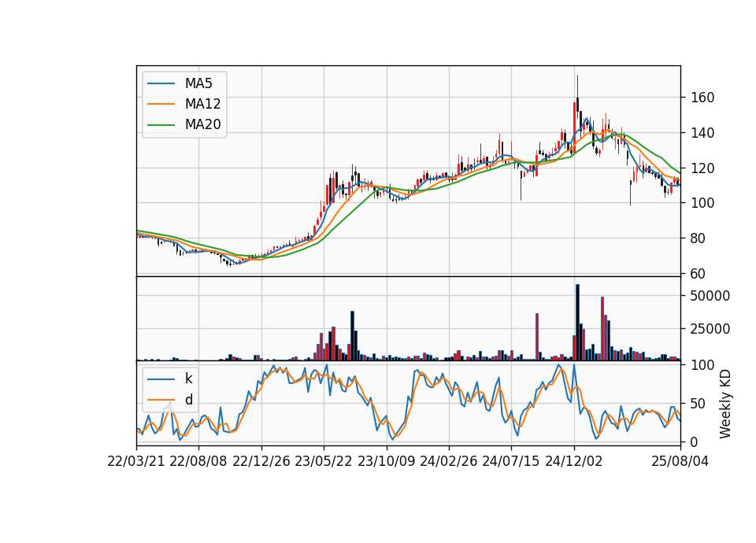Click the tallest volume bar near 24/12/02

tap(577, 323)
